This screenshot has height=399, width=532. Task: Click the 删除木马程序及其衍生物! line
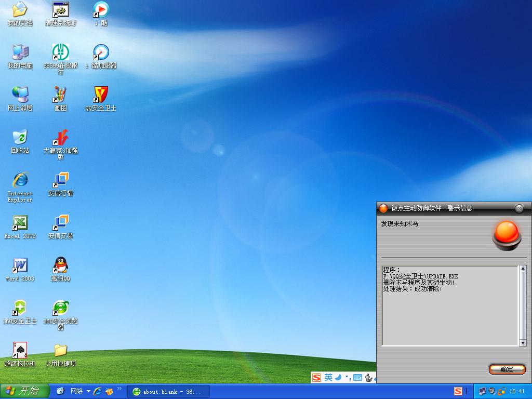419,283
